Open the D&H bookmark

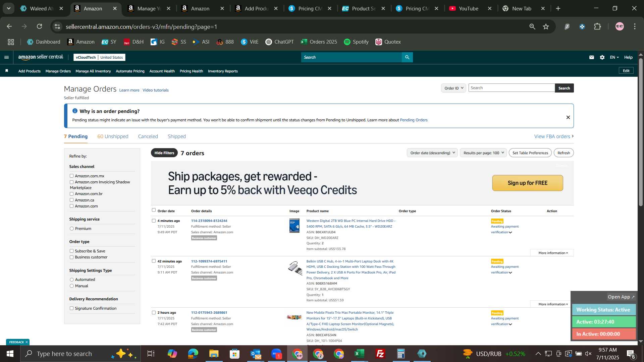[133, 42]
